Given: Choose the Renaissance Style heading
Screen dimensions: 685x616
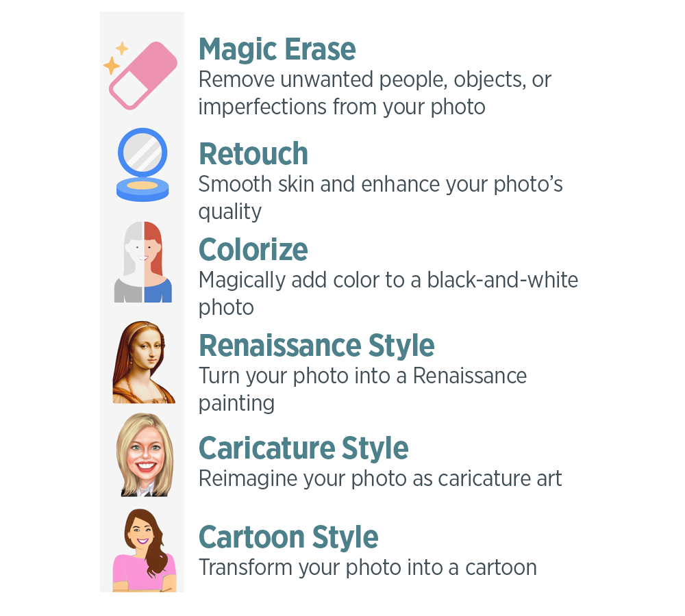Looking at the screenshot, I should [316, 346].
